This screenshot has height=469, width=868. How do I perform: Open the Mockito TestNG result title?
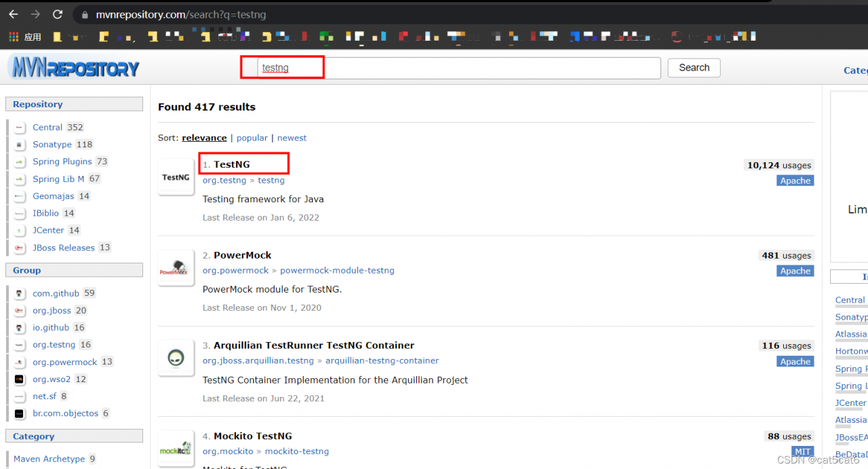coord(253,436)
